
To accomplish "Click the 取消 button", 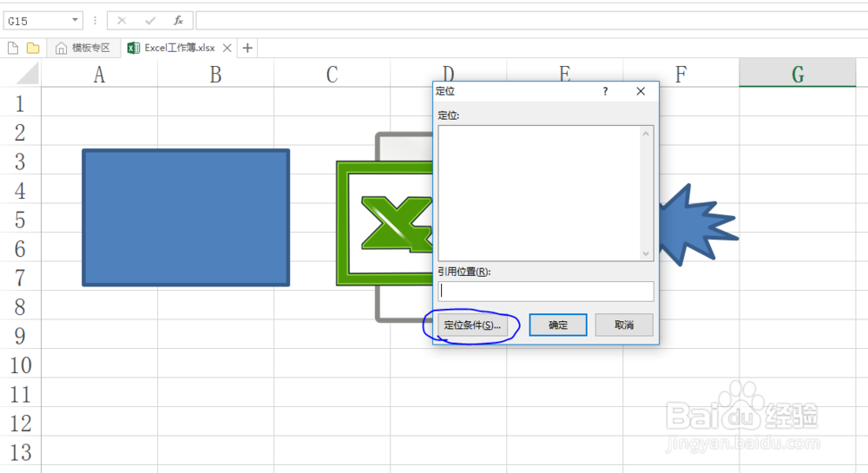I will pos(624,325).
